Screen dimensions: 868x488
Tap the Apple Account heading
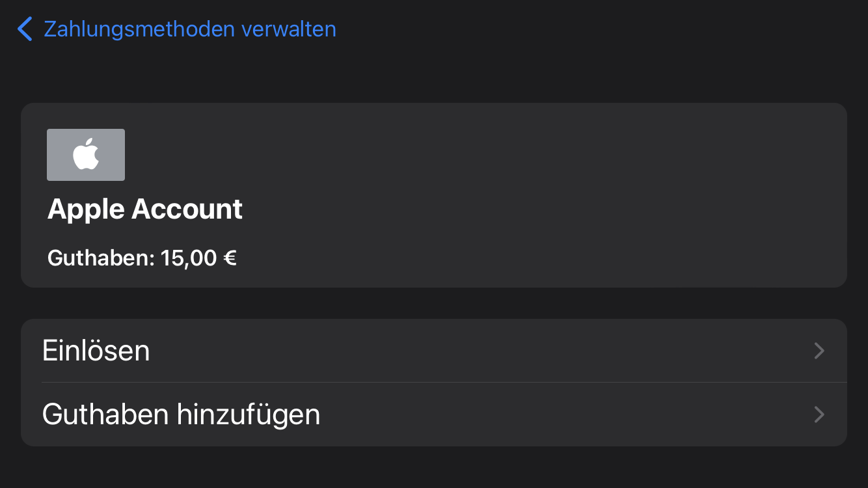(x=145, y=210)
